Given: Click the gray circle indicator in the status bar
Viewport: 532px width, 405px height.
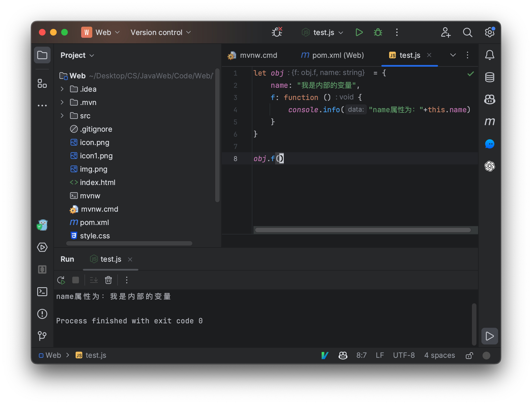Looking at the screenshot, I should tap(486, 355).
